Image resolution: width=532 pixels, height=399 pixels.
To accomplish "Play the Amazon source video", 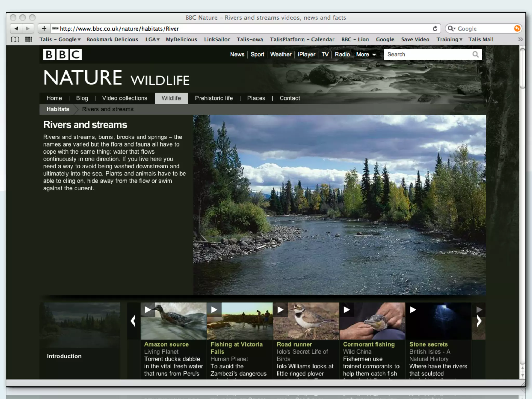I will point(148,310).
